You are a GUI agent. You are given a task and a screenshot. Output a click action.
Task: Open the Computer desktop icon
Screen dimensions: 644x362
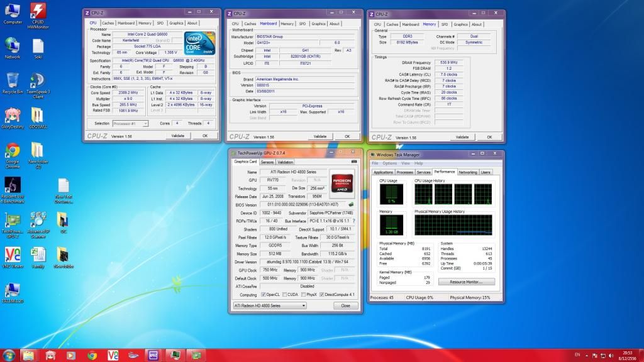point(13,14)
